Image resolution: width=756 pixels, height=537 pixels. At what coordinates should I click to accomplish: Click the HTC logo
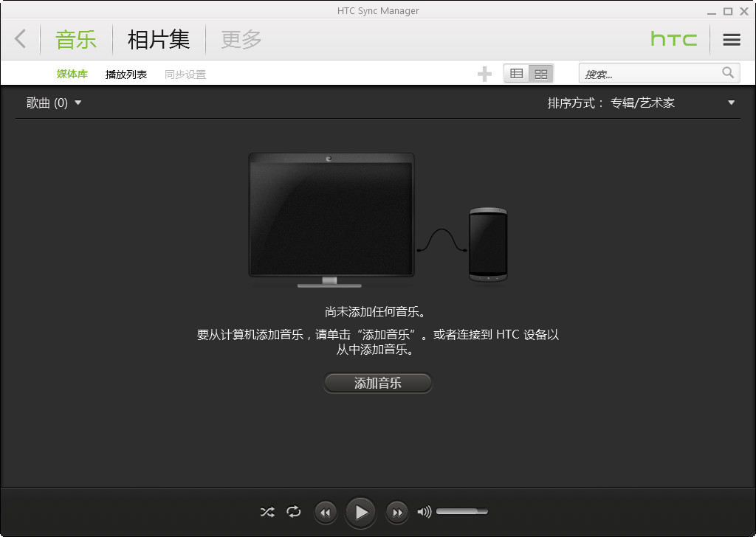coord(673,39)
